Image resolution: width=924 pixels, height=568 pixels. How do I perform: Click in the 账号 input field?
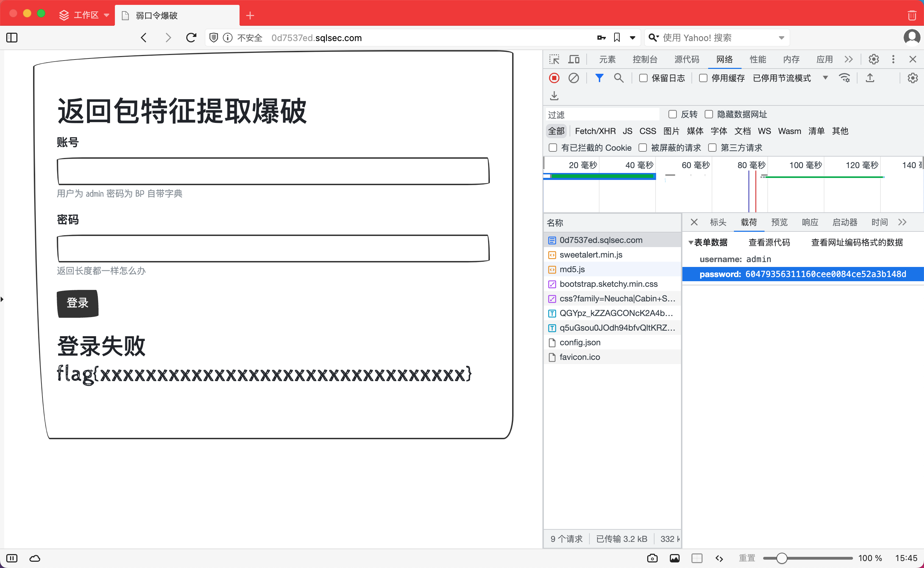coord(273,171)
